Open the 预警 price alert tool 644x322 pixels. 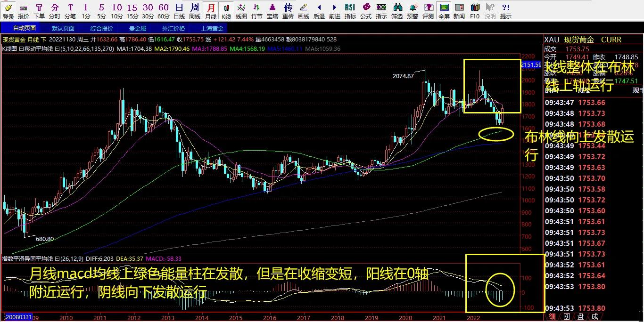412,9
